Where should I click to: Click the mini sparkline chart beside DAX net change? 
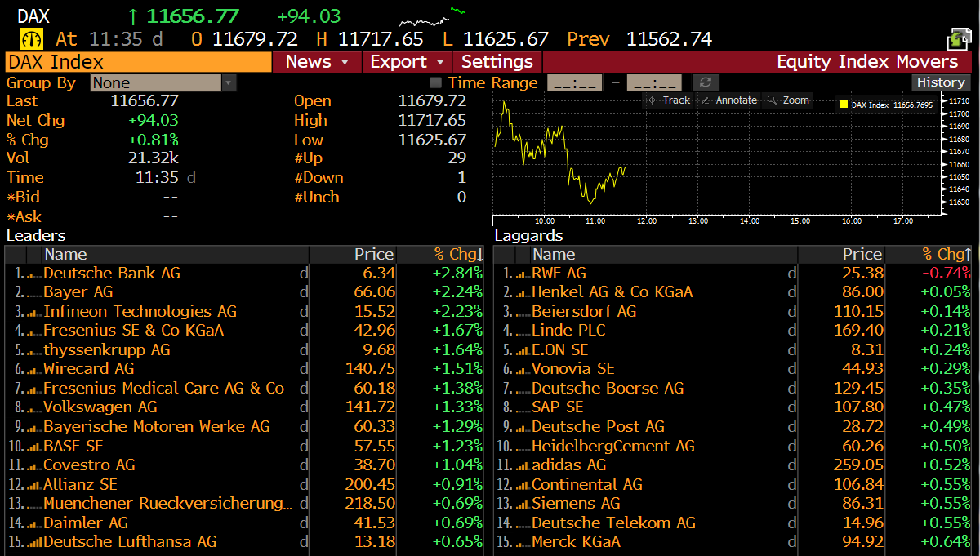click(433, 16)
